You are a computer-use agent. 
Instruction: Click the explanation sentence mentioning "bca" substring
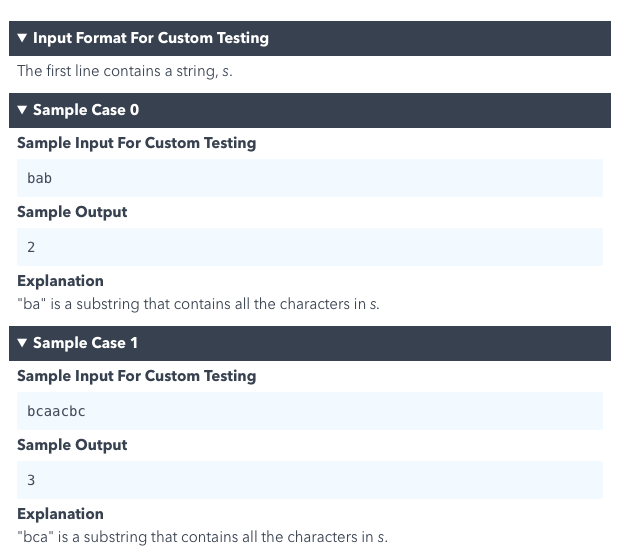tap(202, 537)
